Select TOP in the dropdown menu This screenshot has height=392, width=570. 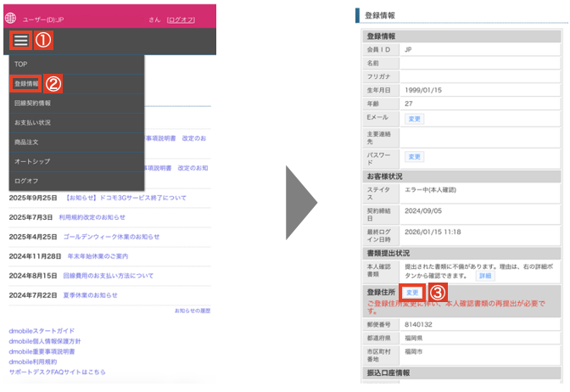click(22, 64)
